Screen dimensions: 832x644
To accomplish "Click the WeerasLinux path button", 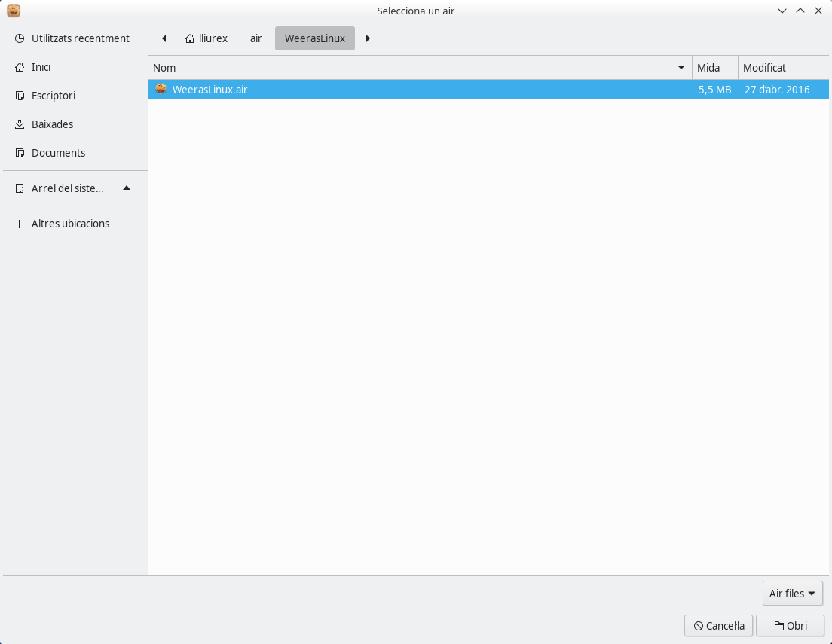I will click(x=315, y=38).
